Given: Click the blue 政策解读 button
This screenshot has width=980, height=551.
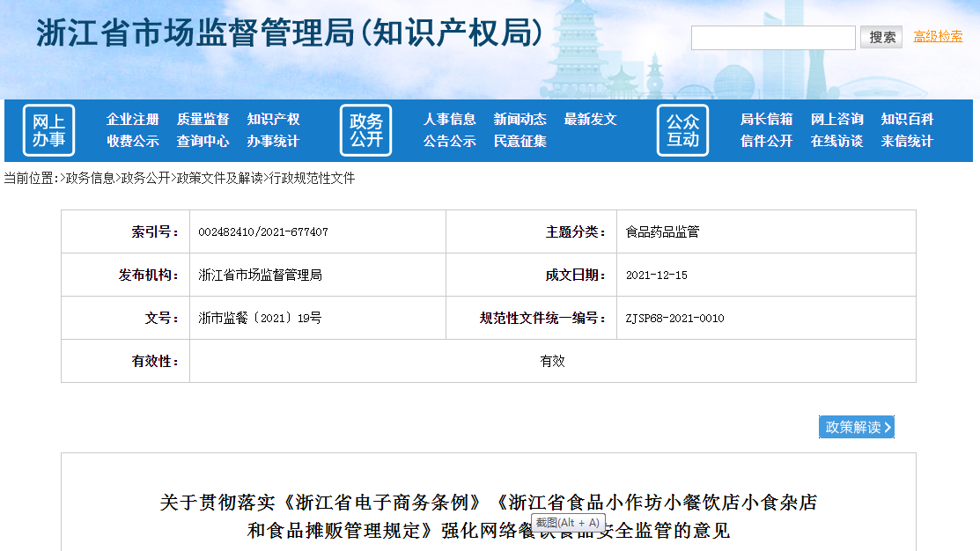Looking at the screenshot, I should tap(855, 426).
